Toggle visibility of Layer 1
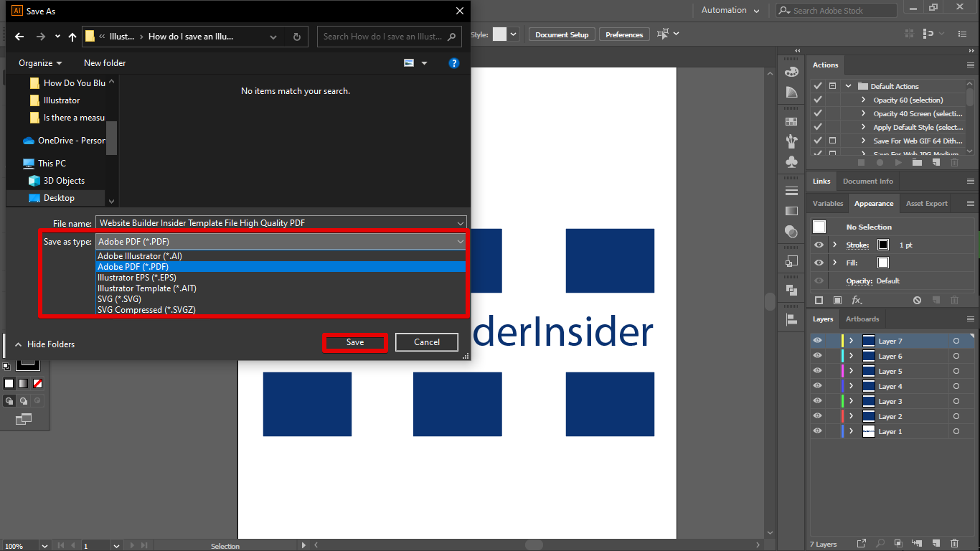This screenshot has width=980, height=551. (x=817, y=431)
